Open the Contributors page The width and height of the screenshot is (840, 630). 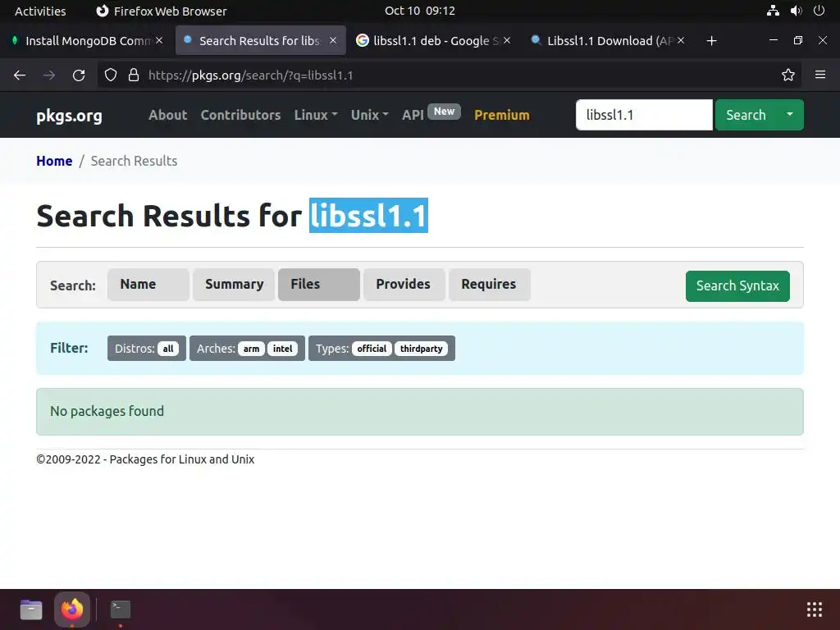[240, 115]
